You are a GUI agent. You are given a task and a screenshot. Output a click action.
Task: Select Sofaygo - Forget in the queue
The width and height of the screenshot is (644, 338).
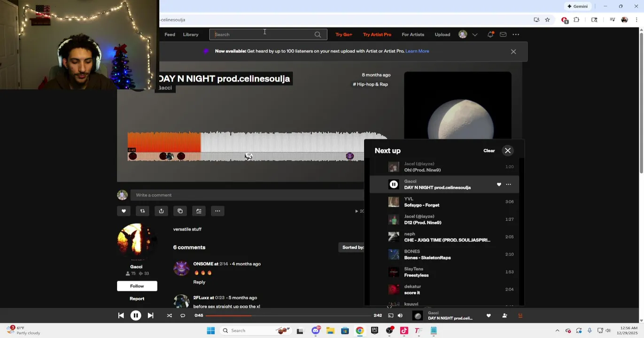coord(444,202)
